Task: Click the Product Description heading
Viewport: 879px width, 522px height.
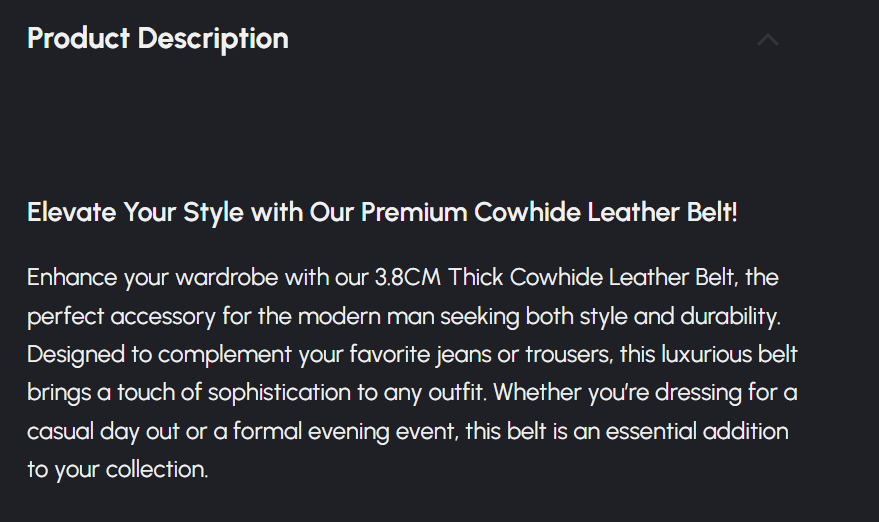Action: coord(158,39)
